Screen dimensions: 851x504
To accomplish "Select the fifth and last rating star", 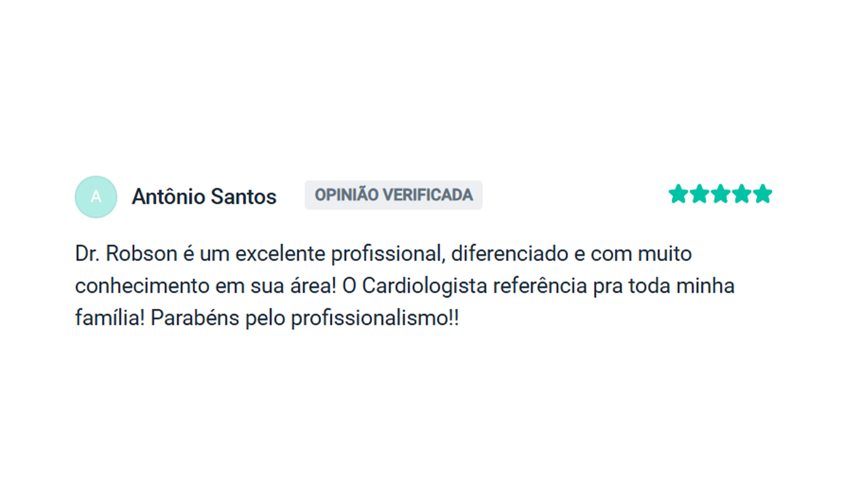I will point(763,194).
